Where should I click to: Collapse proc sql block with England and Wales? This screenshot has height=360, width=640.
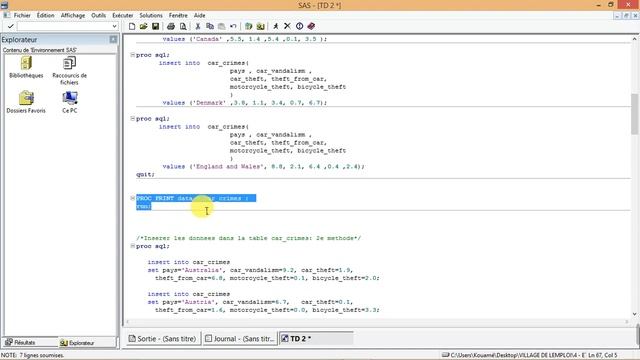pos(132,118)
